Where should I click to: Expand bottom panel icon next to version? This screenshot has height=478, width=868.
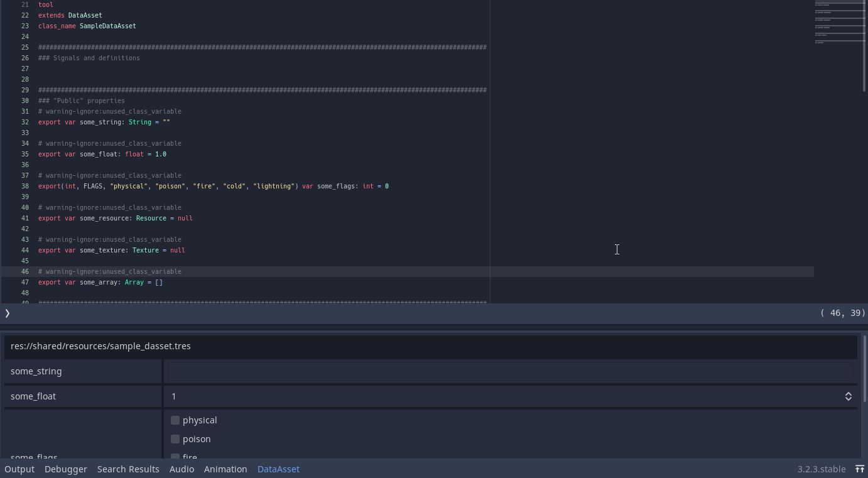pos(860,469)
